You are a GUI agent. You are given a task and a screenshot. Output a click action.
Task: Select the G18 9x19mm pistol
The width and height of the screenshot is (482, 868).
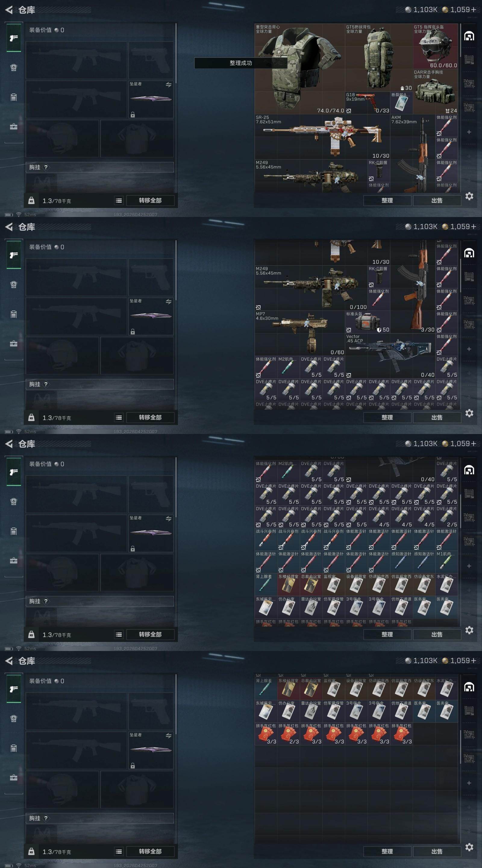pos(368,103)
